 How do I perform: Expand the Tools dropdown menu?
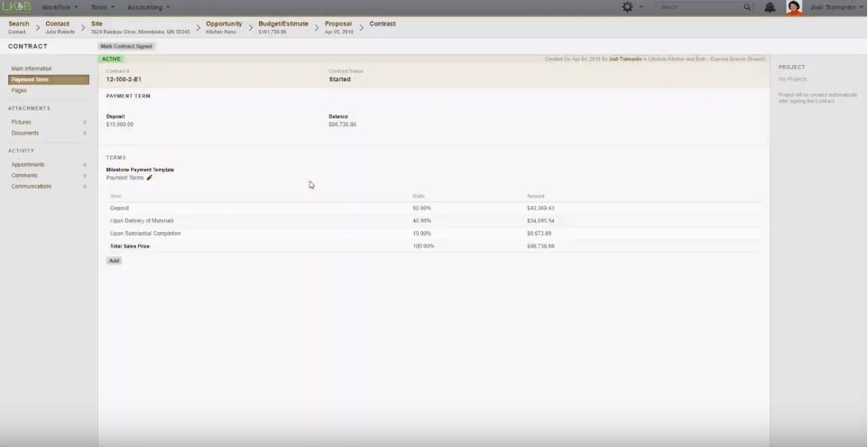point(102,7)
